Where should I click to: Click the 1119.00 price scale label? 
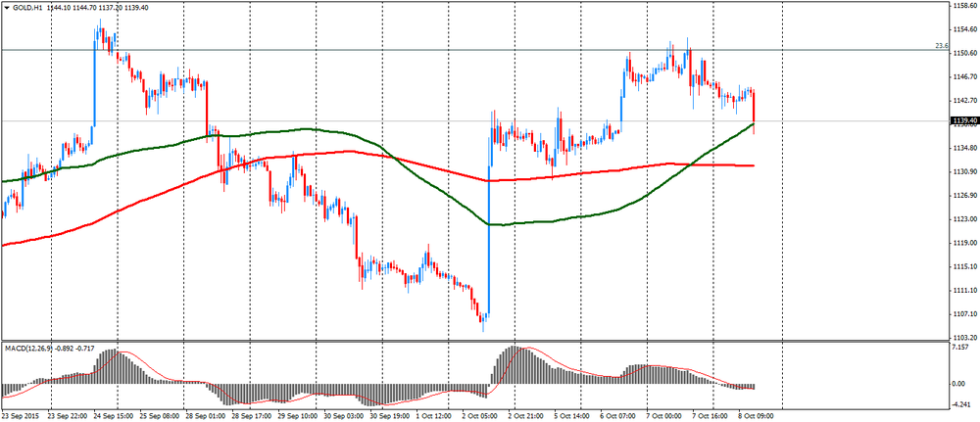pos(963,243)
